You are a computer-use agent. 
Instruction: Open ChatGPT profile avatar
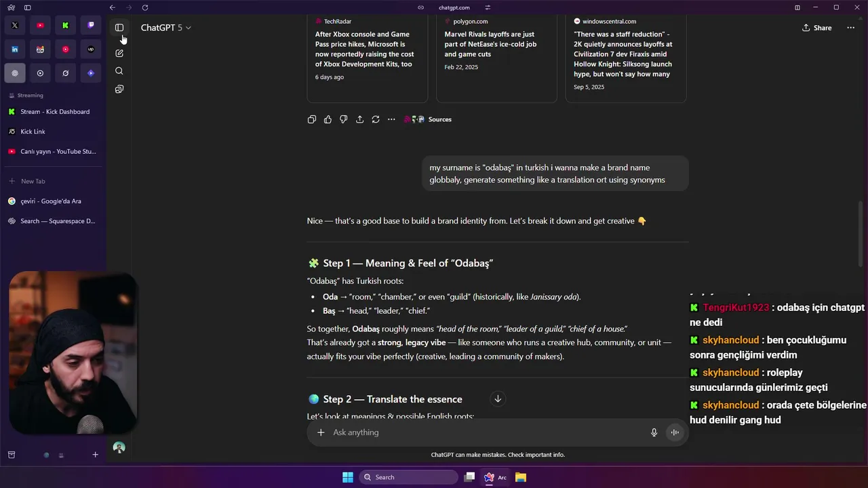119,447
